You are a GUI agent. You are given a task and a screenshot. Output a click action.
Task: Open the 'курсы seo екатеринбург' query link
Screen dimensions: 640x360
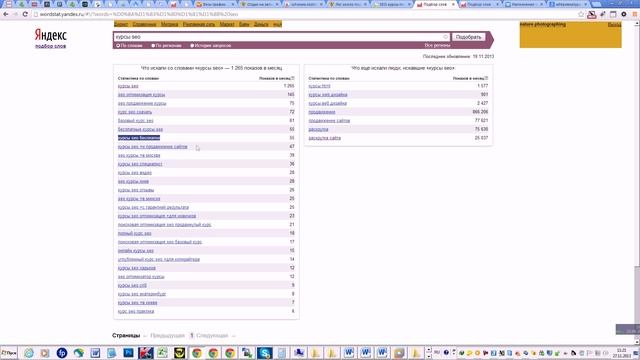point(142,294)
